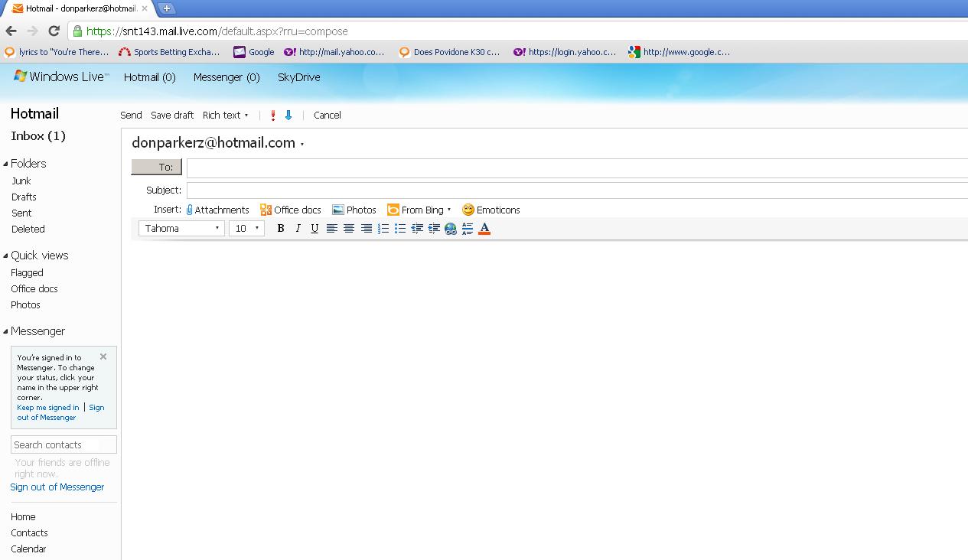Toggle underline text formatting
968x560 pixels.
point(315,229)
